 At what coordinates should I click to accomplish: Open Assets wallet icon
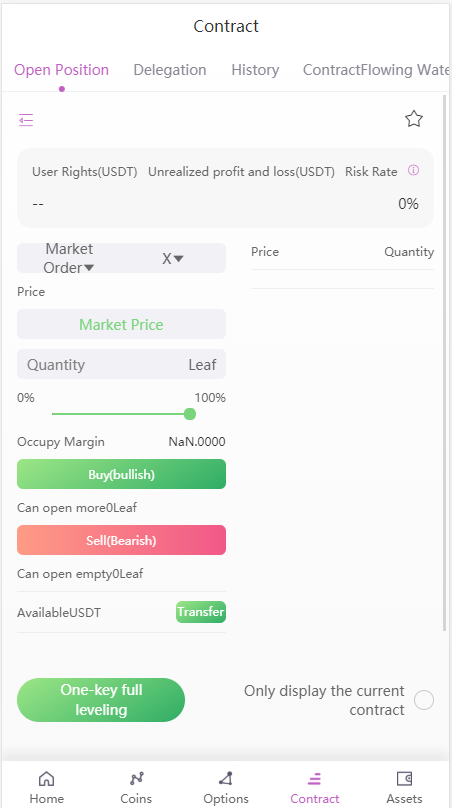(x=405, y=778)
